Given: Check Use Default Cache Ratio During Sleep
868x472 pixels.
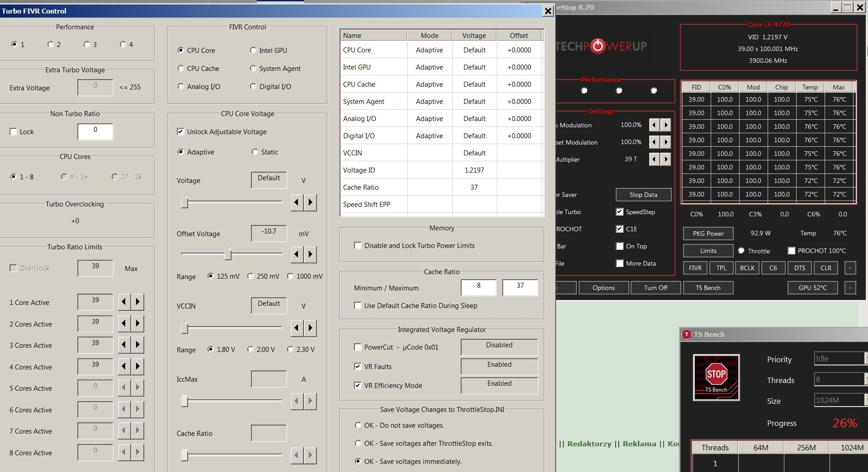Looking at the screenshot, I should 358,305.
